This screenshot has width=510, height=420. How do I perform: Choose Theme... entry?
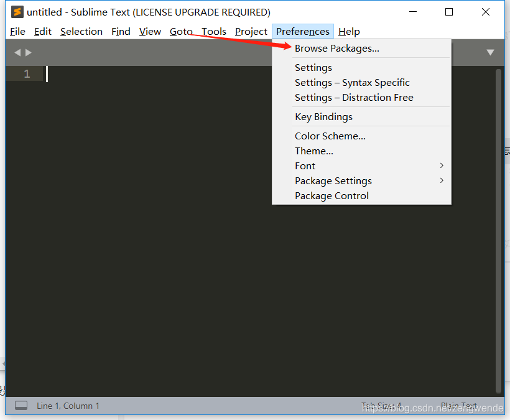point(361,151)
